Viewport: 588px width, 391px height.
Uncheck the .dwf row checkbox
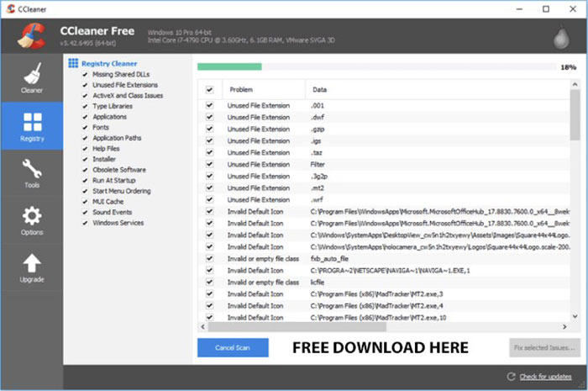coord(209,117)
